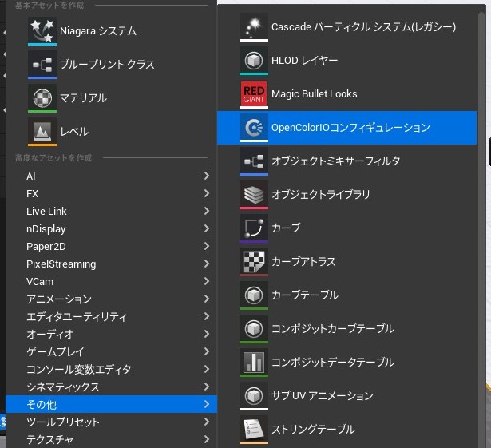The height and width of the screenshot is (448, 491).
Task: Select OpenColorIOコンフィギュレーション entry
Action: [347, 128]
